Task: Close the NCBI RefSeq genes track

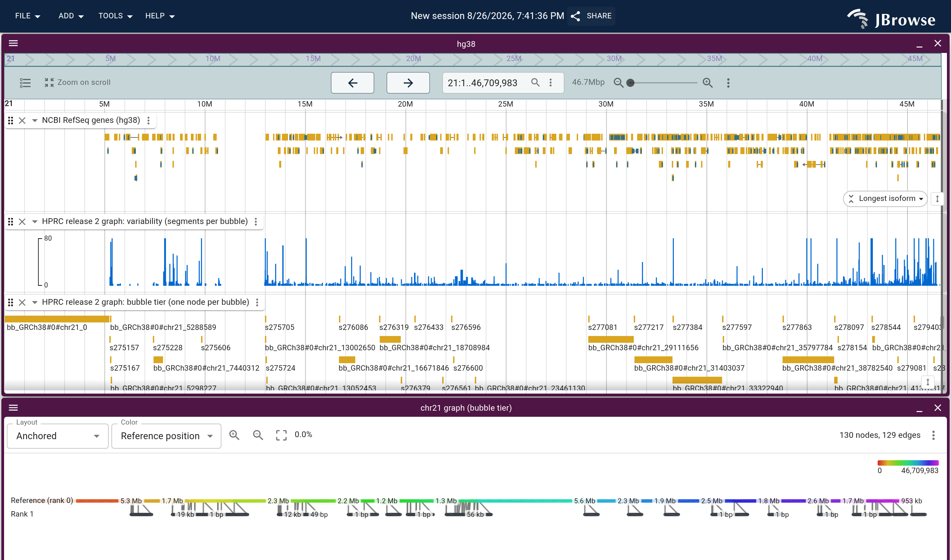Action: coord(22,120)
